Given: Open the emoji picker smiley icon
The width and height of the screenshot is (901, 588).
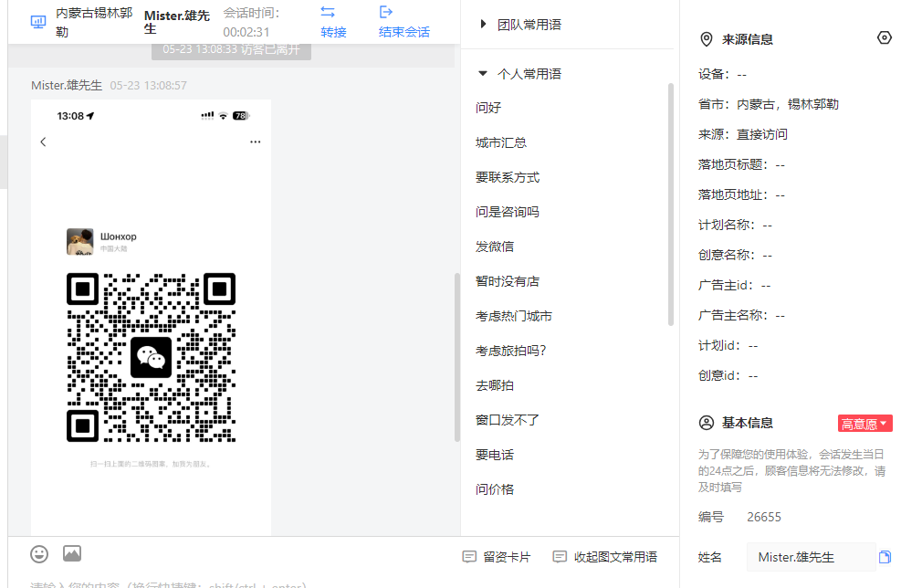Looking at the screenshot, I should (39, 554).
